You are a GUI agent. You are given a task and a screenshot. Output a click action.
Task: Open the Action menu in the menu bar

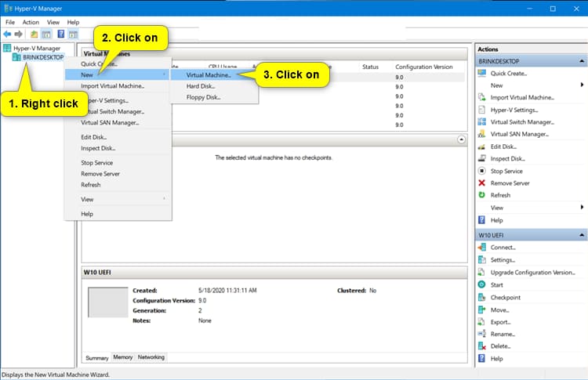click(x=31, y=23)
